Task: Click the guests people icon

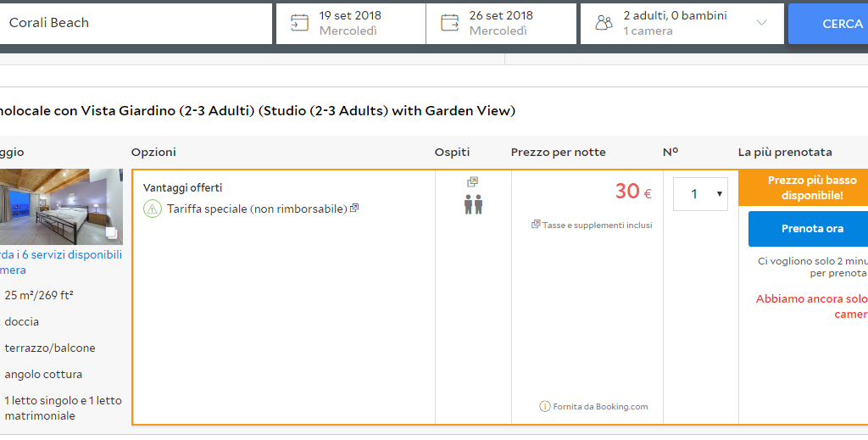Action: 604,23
